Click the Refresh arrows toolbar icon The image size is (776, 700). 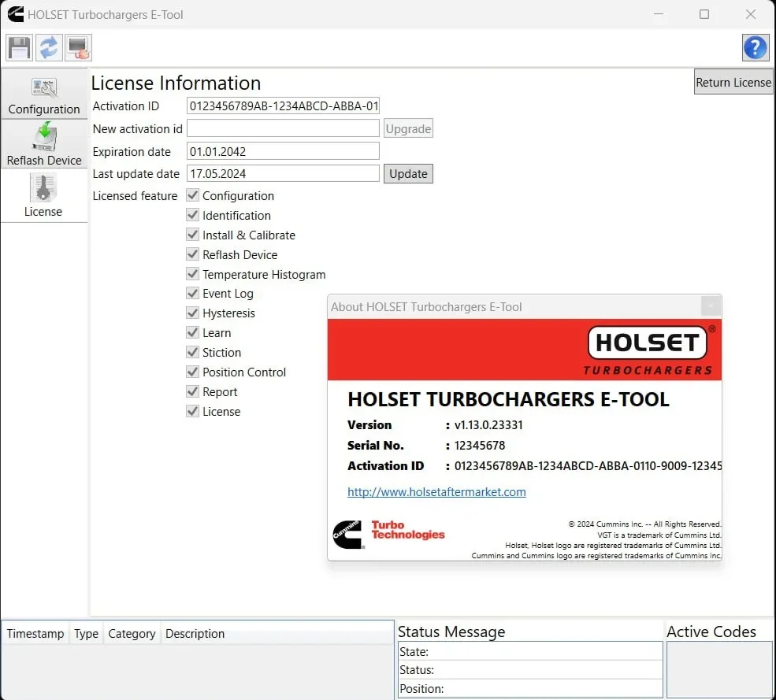tap(49, 47)
